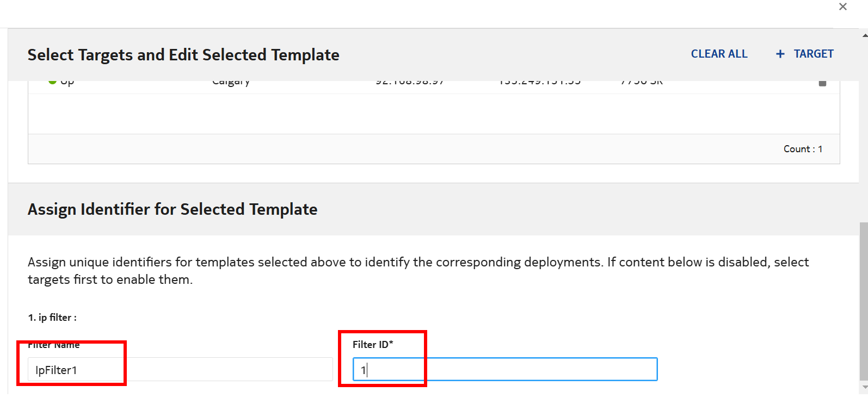The image size is (868, 398).
Task: Click the Filter Name field containing IpFilter1
Action: coord(180,370)
